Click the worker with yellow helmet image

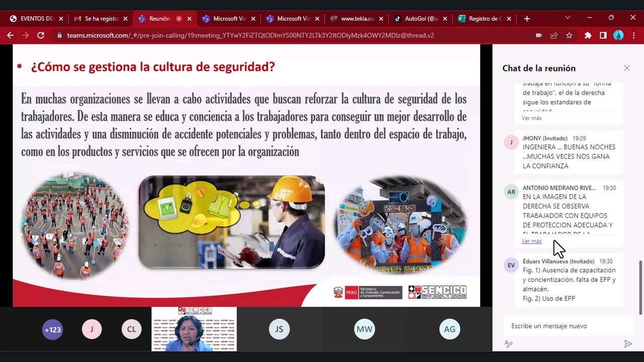point(231,222)
